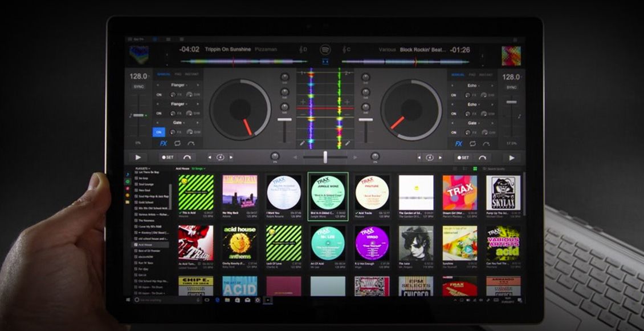
Task: Click the Windows Start button
Action: [x=128, y=300]
